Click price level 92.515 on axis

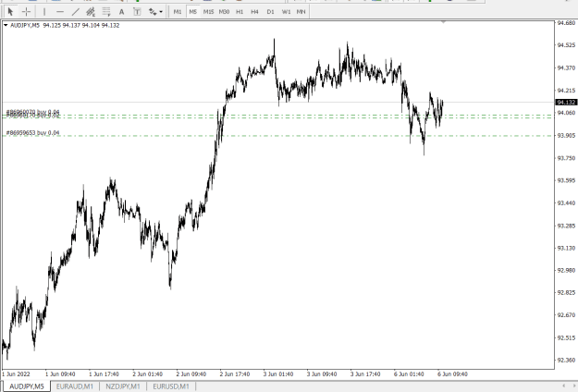[566, 337]
